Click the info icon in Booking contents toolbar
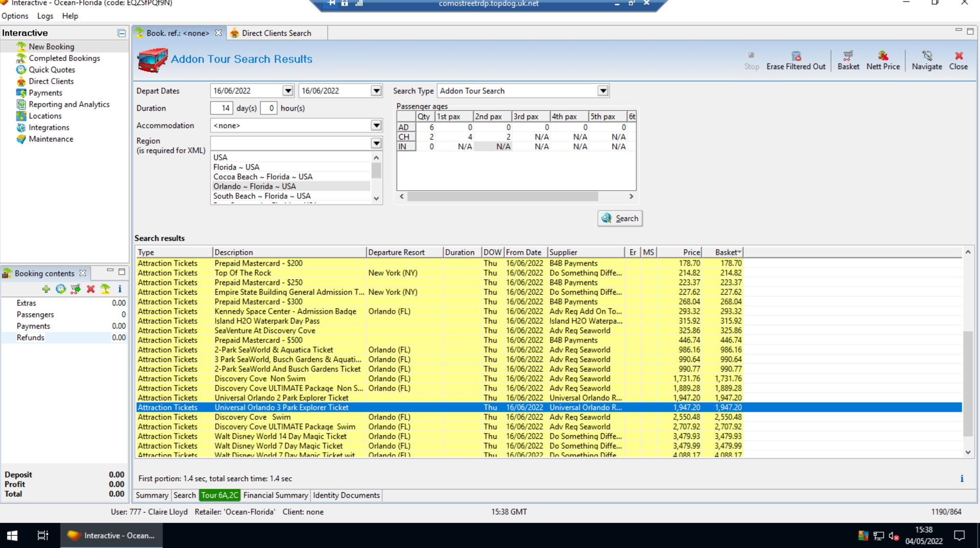 coord(120,289)
